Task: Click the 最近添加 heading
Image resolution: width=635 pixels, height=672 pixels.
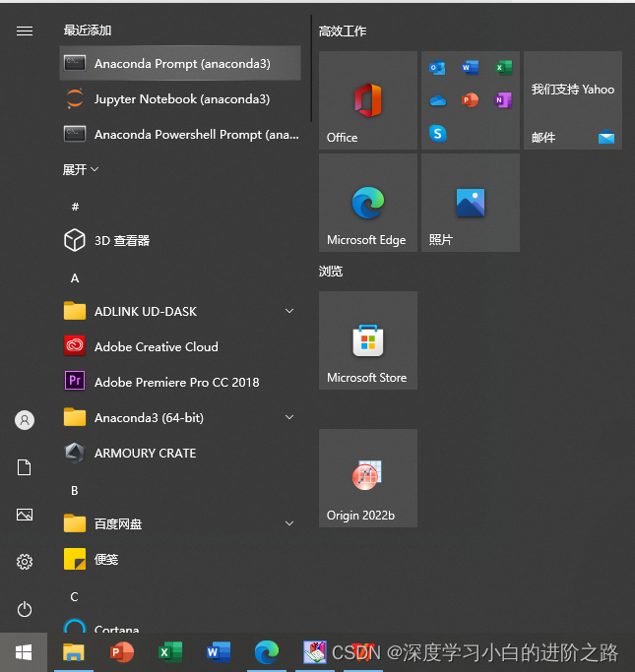Action: (x=88, y=30)
